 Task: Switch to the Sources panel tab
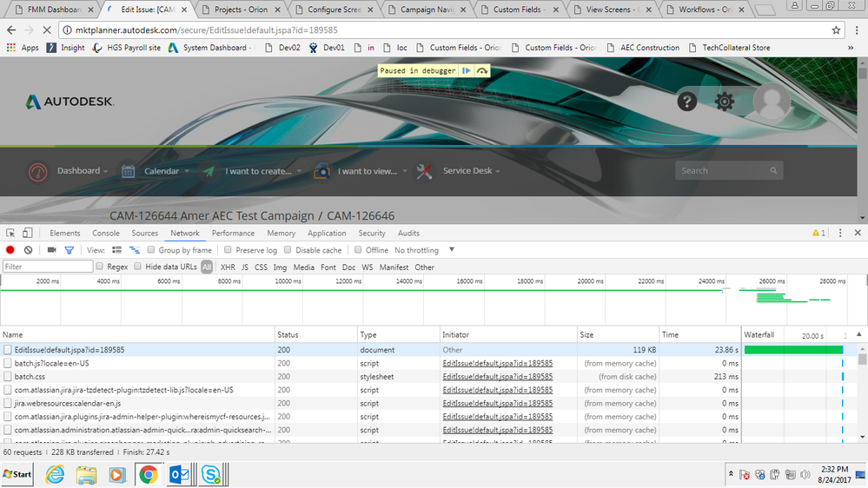tap(144, 233)
